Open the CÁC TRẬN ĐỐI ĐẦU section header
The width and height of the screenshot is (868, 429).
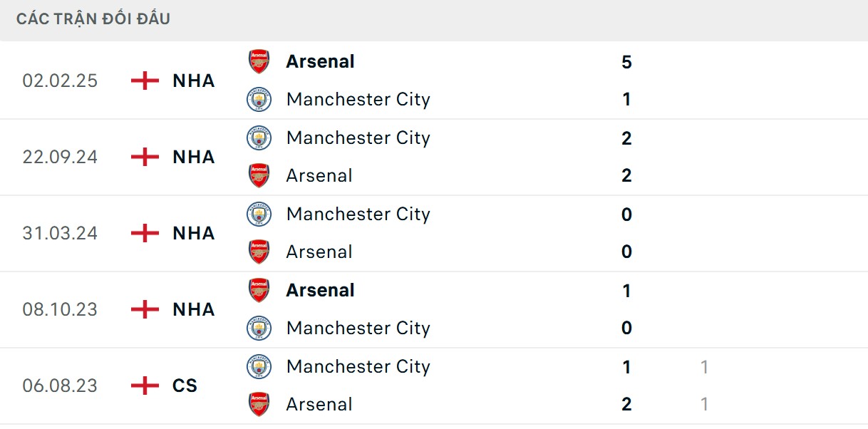point(93,19)
